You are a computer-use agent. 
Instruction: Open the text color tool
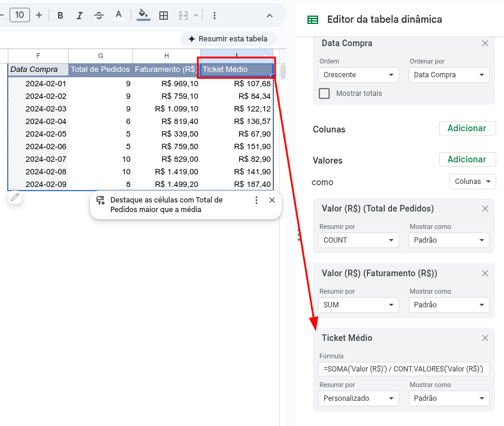coord(119,16)
